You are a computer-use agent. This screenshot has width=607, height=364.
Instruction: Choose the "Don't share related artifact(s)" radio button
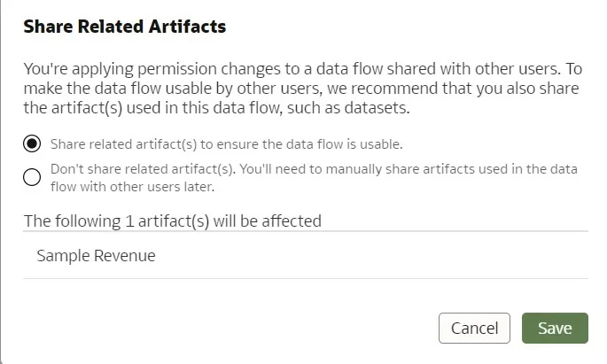coord(32,177)
